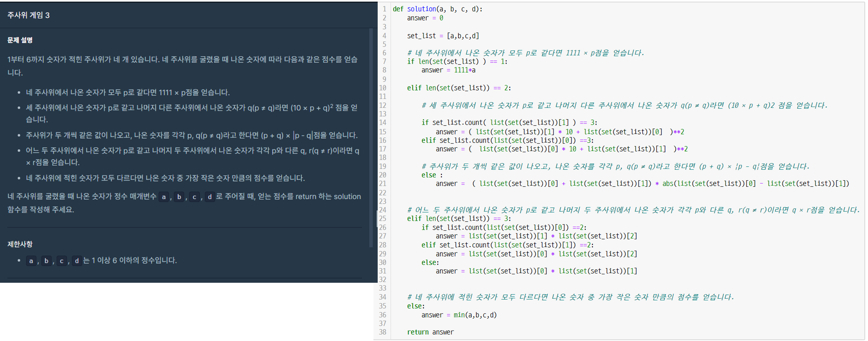The height and width of the screenshot is (341, 868).
Task: Click the bullet starting '세 주사위에서 나온 숫자가 p로 같고'
Action: pyautogui.click(x=192, y=114)
